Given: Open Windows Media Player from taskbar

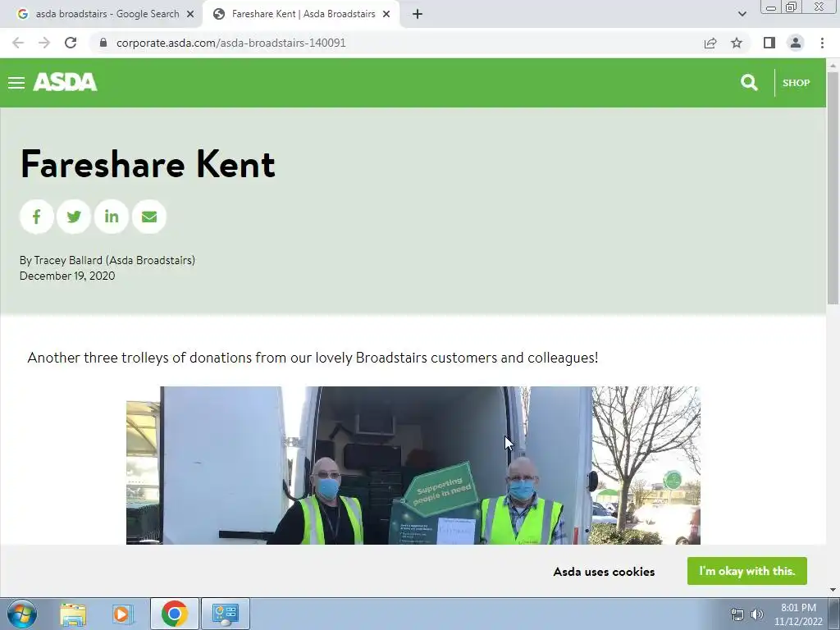Looking at the screenshot, I should click(121, 614).
